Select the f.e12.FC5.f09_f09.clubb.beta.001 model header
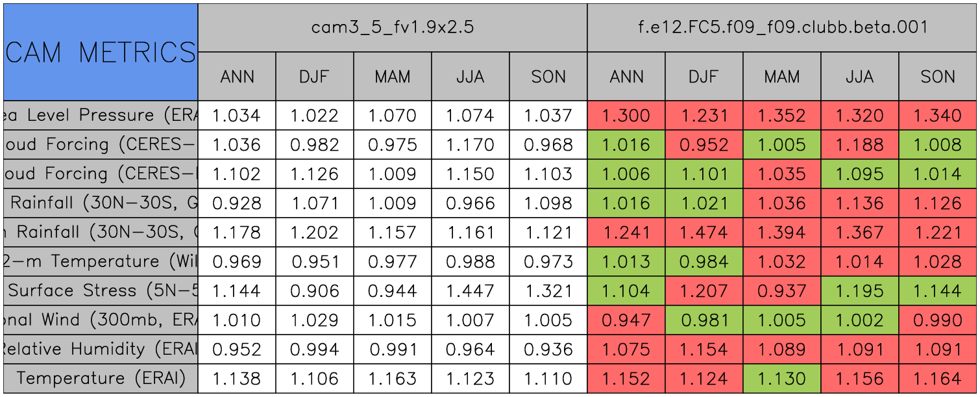Screen dimensions: 980x397 (781, 27)
